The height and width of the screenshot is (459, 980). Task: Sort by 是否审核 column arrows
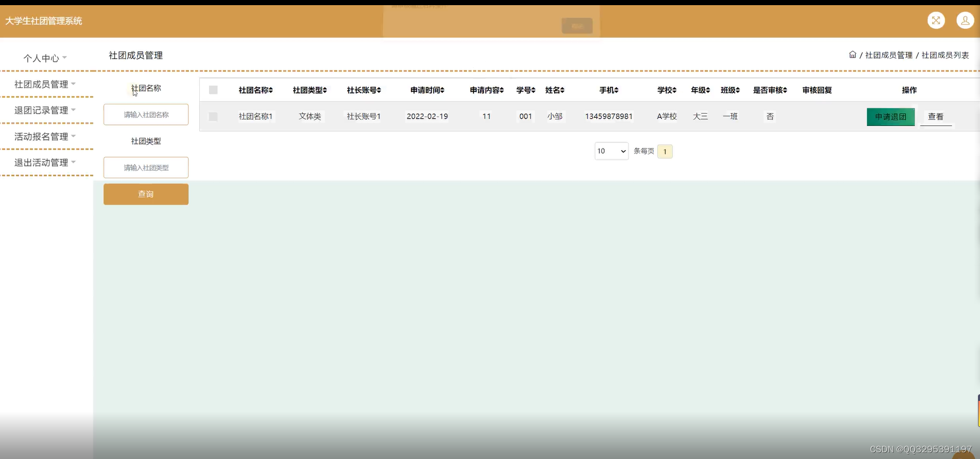pyautogui.click(x=785, y=90)
